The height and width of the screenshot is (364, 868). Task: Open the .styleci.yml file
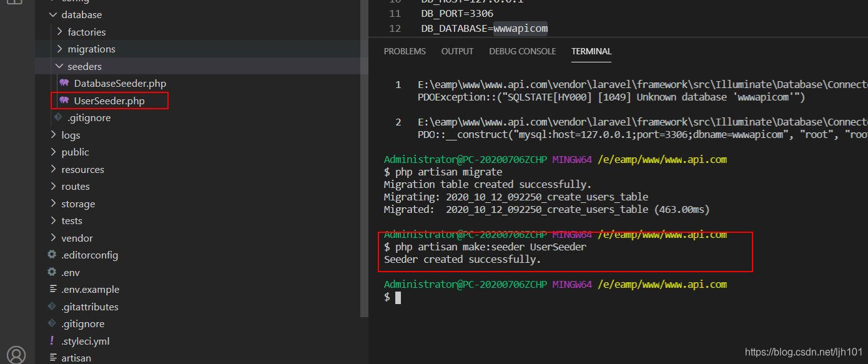[x=86, y=341]
